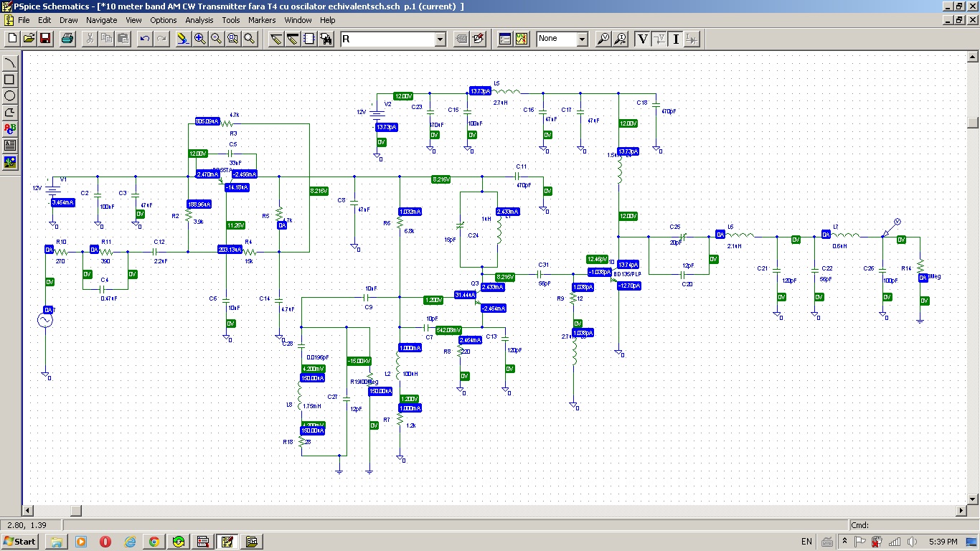Screen dimensions: 980x551
Task: Open the Tools menu
Action: [x=231, y=20]
